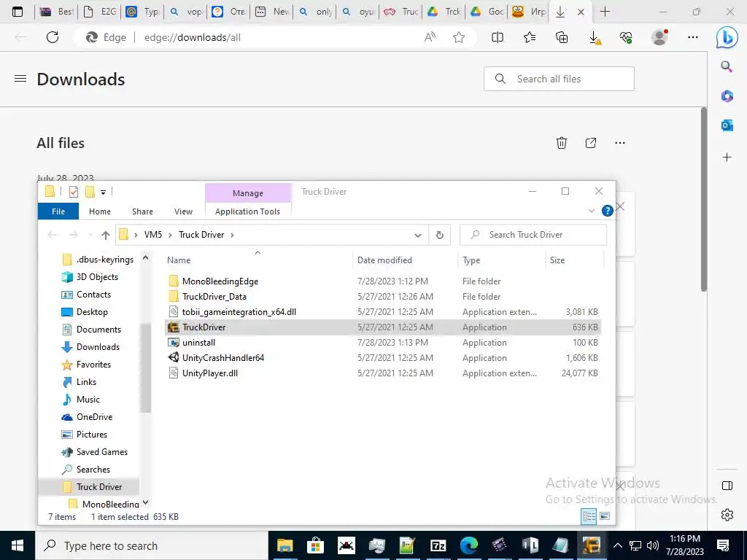Open downloads folder icon beside trash
This screenshot has width=747, height=560.
pyautogui.click(x=591, y=143)
